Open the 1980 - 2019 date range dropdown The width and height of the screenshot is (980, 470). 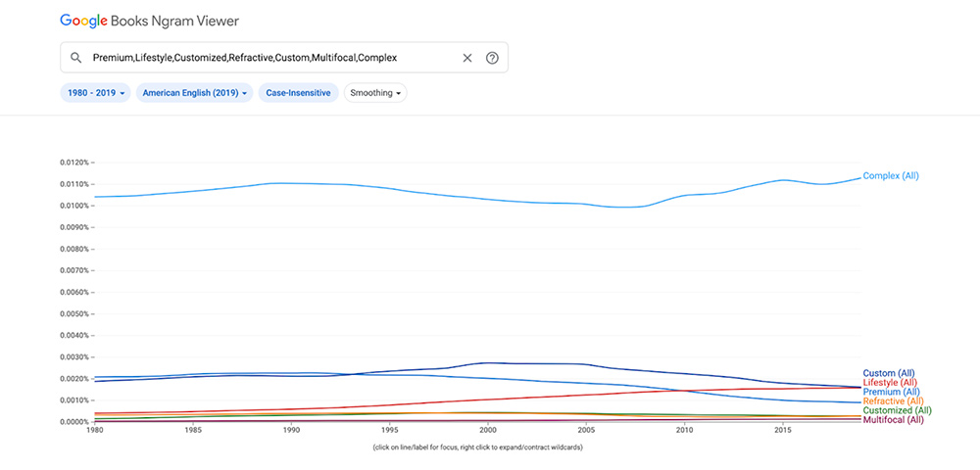[x=95, y=93]
